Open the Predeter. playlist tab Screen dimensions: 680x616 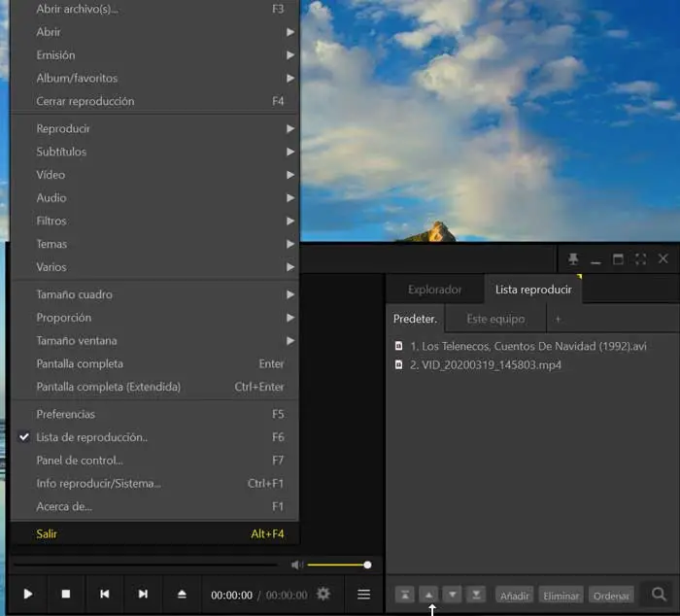click(x=415, y=319)
